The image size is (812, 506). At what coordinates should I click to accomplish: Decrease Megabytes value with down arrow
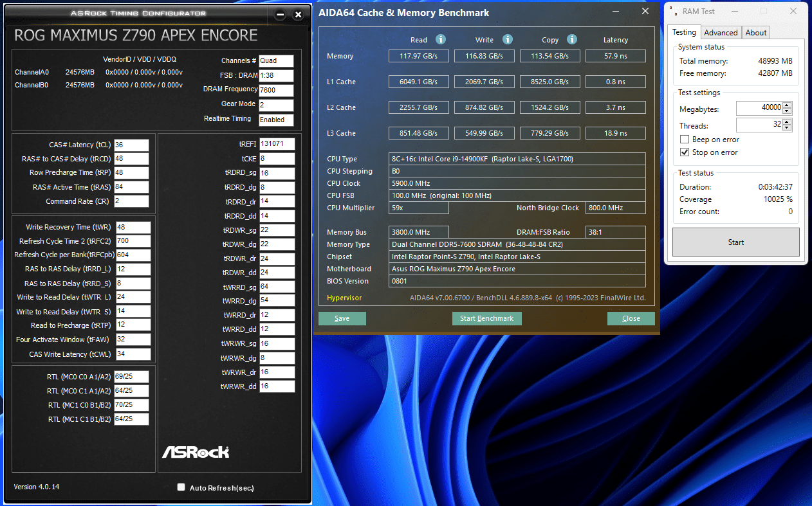click(788, 111)
